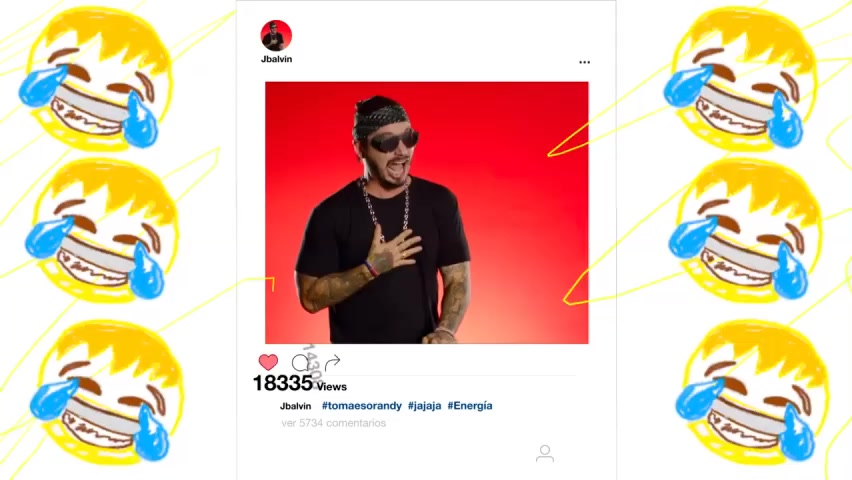Open the three-dot options menu
852x480 pixels.
(584, 62)
